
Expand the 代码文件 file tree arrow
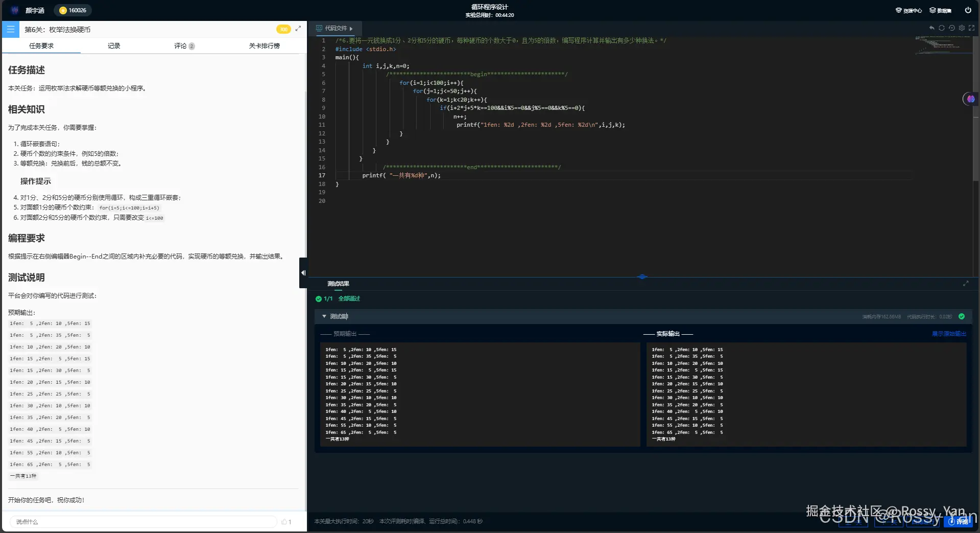point(351,29)
